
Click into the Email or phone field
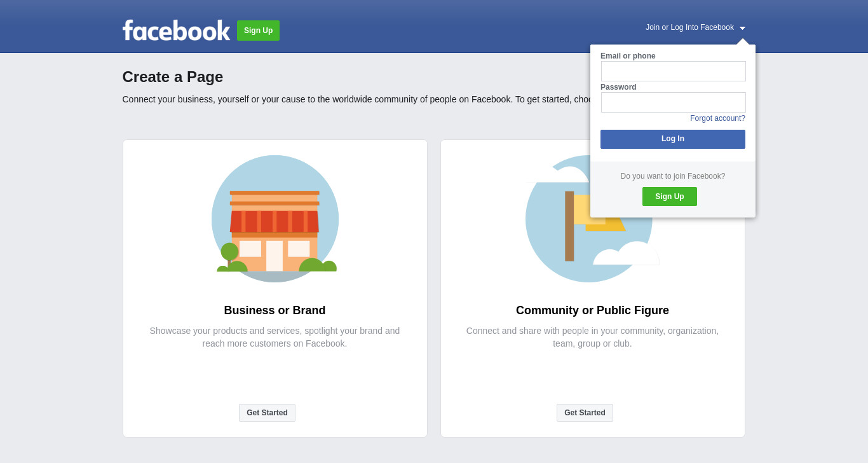click(674, 71)
